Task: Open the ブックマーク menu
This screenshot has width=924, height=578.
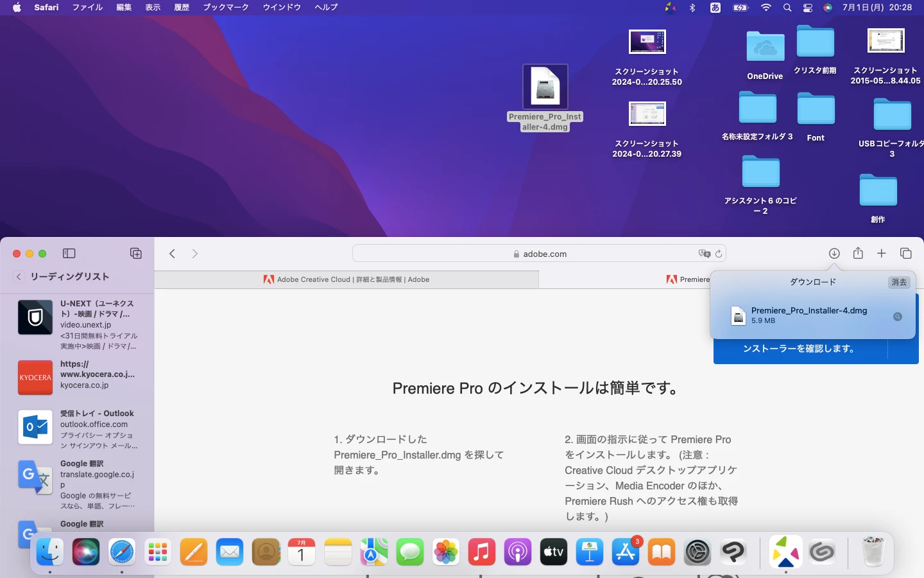Action: click(226, 7)
